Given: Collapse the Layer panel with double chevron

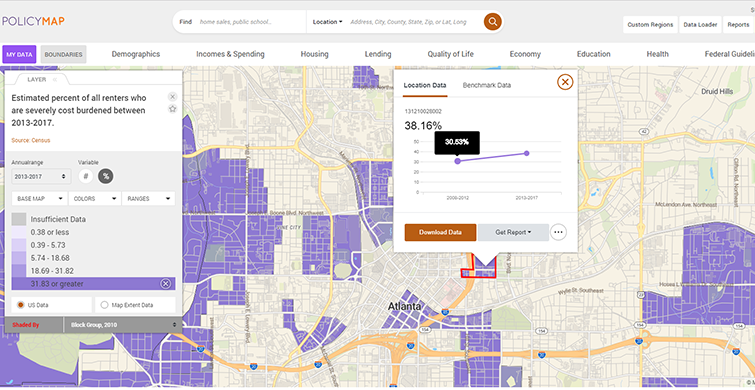Looking at the screenshot, I should [x=55, y=79].
